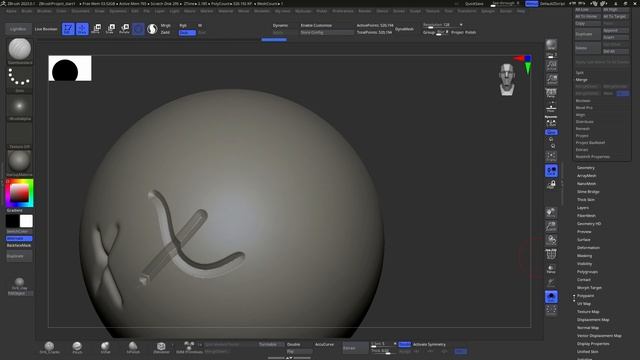Image resolution: width=640 pixels, height=360 pixels.
Task: Expand the Geometry subpalette
Action: coord(586,168)
